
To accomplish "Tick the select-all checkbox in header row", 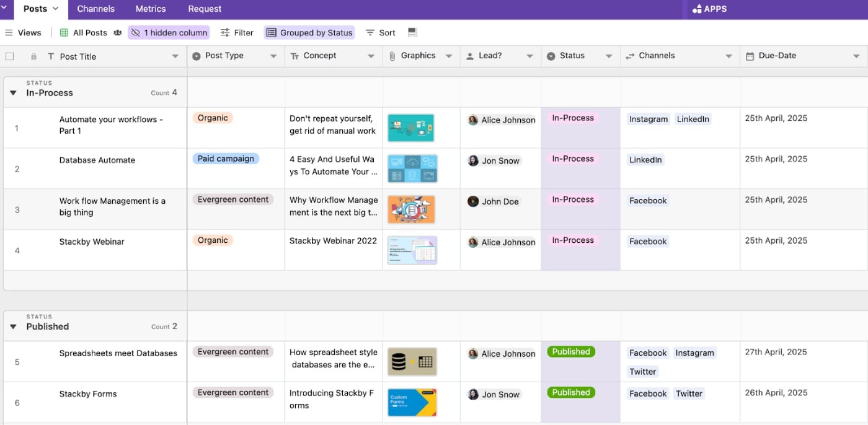I will click(x=9, y=56).
